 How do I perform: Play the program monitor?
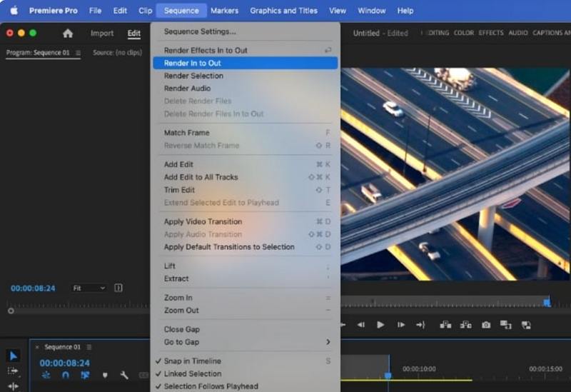380,325
